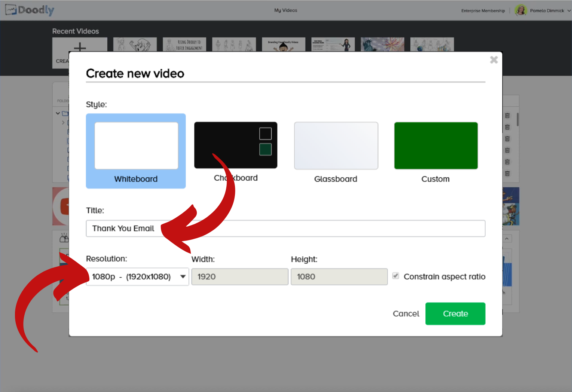Go to the My Videos tab
This screenshot has width=572, height=392.
[286, 10]
